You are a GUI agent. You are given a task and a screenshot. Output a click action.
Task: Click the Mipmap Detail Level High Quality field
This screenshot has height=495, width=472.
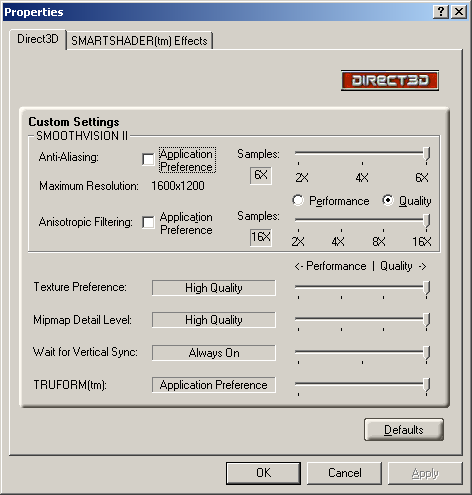[214, 320]
